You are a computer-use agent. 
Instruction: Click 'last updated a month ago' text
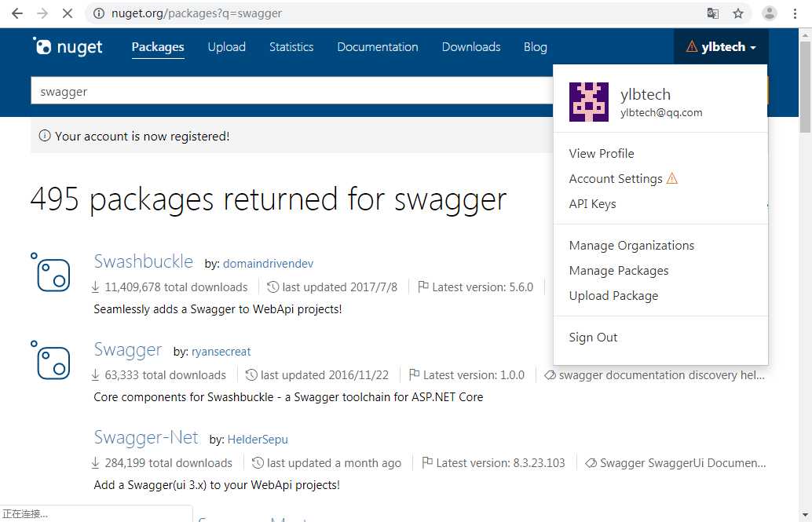pyautogui.click(x=334, y=463)
